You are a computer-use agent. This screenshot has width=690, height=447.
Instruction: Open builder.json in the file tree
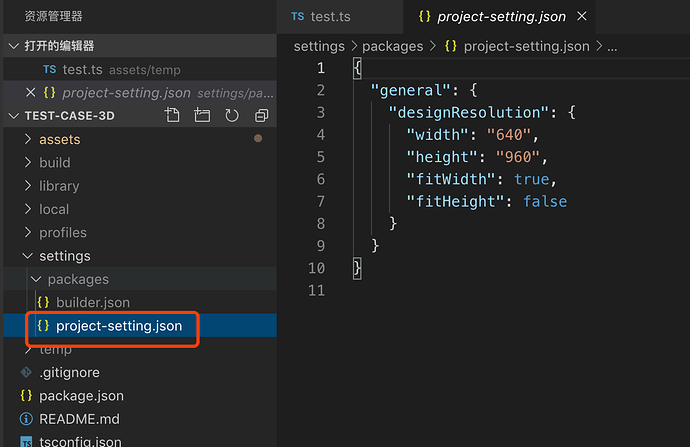[x=92, y=302]
